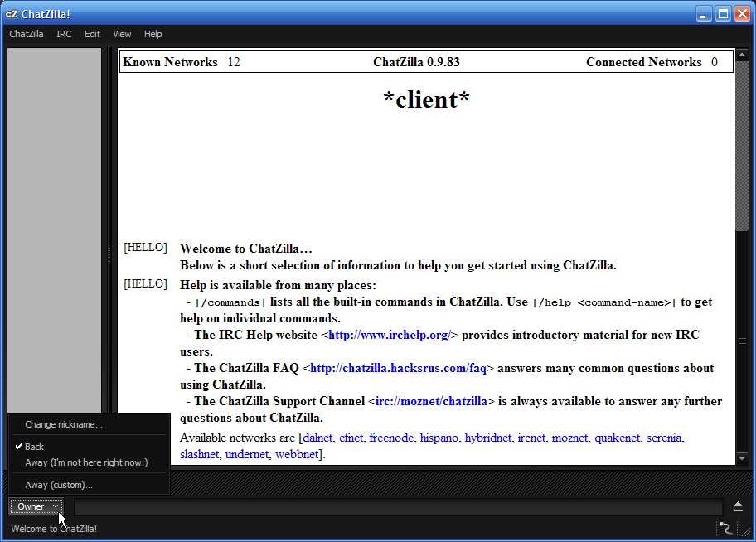Open the Edit menu
The height and width of the screenshot is (542, 756).
click(92, 34)
